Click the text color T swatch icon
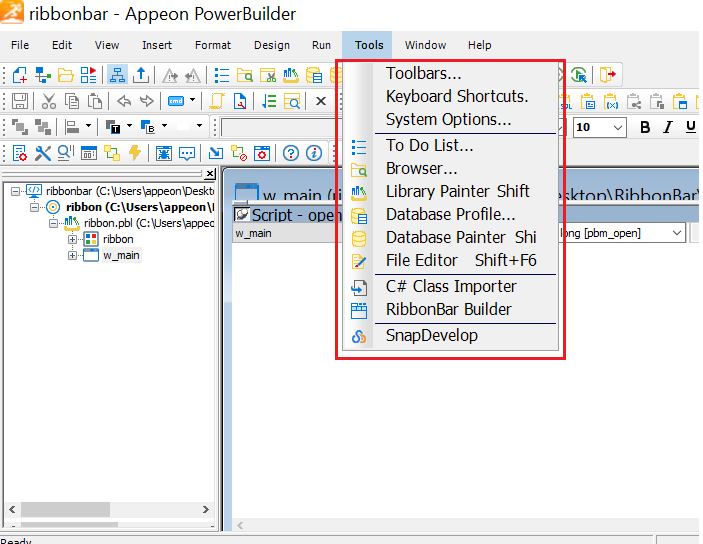The height and width of the screenshot is (544, 703). click(113, 127)
